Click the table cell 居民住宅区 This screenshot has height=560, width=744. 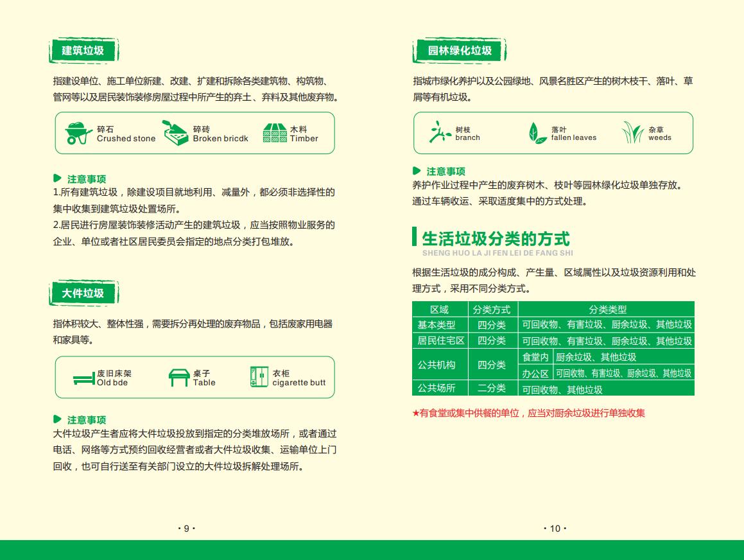(441, 341)
